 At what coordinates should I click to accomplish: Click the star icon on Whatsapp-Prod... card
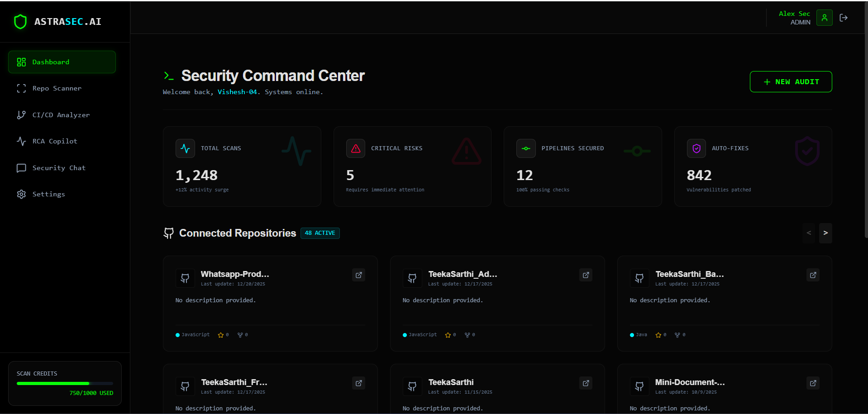point(221,335)
